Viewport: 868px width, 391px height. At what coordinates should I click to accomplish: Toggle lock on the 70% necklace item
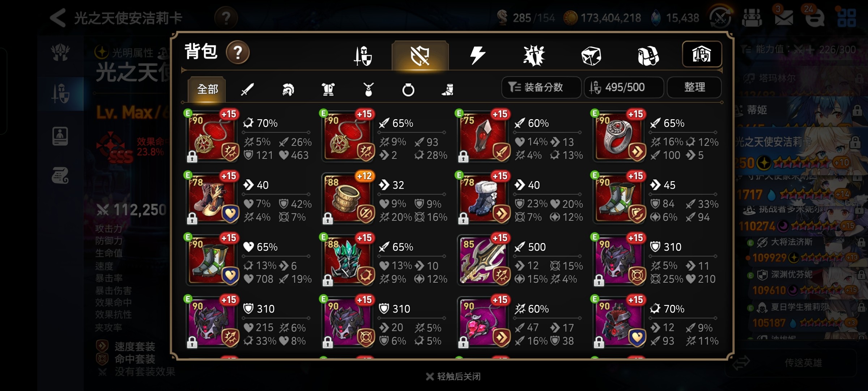[x=192, y=156]
